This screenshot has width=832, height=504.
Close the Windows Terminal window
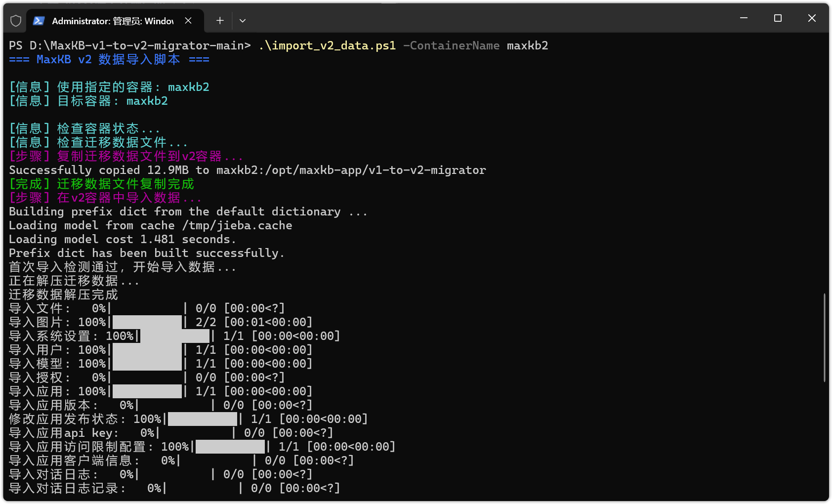[812, 18]
